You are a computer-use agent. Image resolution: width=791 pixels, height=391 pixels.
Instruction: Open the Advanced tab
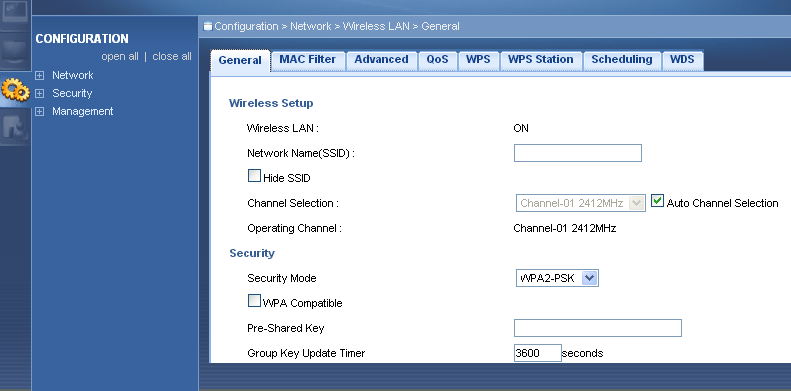381,60
